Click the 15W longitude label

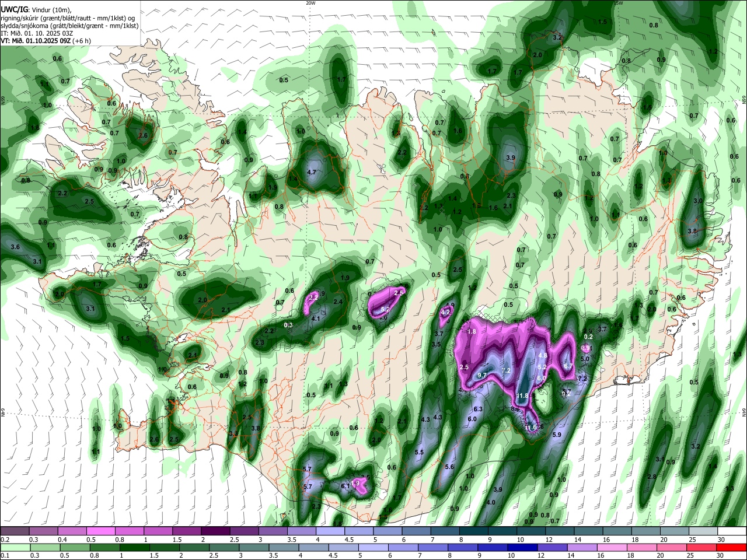click(618, 3)
